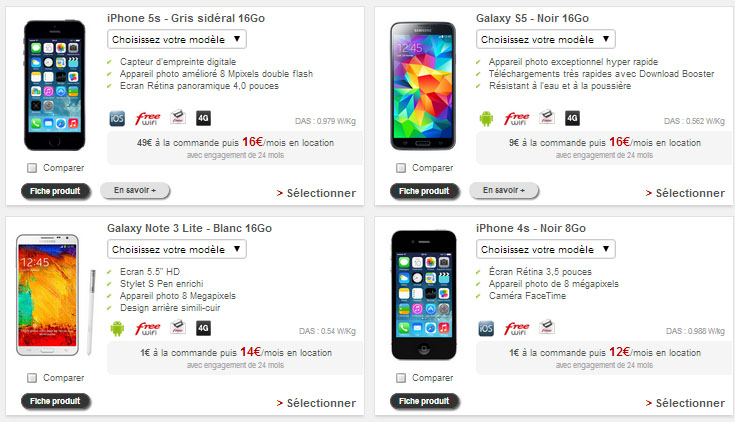Open the iPhone 5s model dropdown
The height and width of the screenshot is (422, 735).
(177, 39)
